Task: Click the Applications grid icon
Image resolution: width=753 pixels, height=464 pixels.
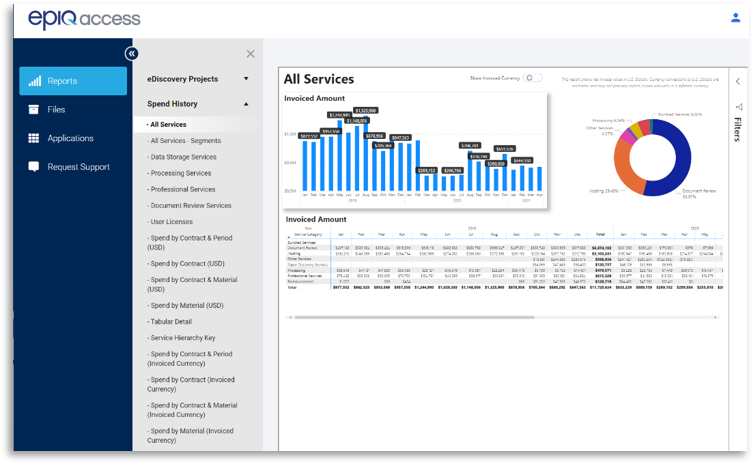Action: pyautogui.click(x=34, y=138)
